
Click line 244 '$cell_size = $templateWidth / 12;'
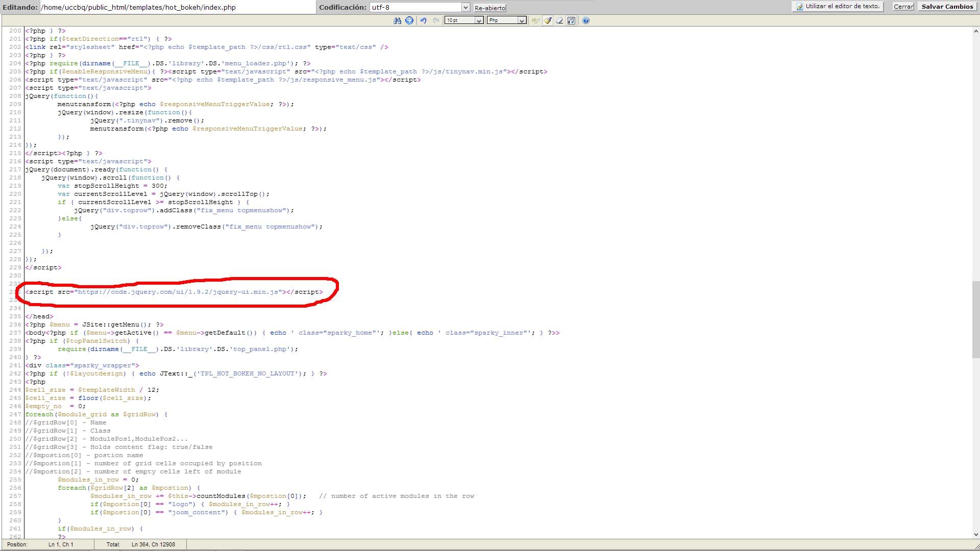92,390
